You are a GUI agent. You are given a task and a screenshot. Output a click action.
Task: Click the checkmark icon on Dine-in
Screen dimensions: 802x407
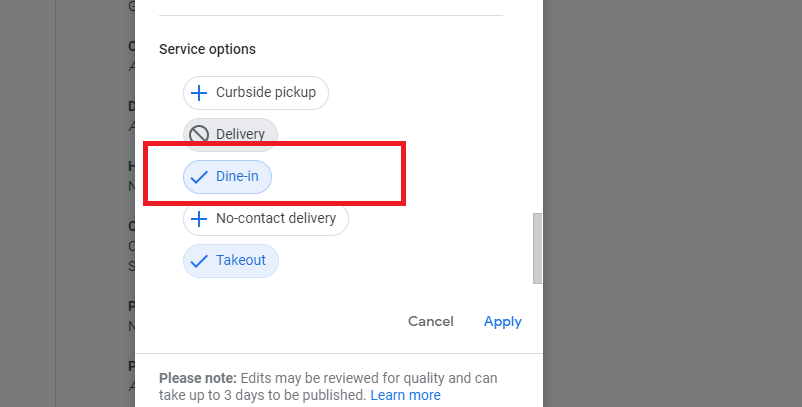199,177
